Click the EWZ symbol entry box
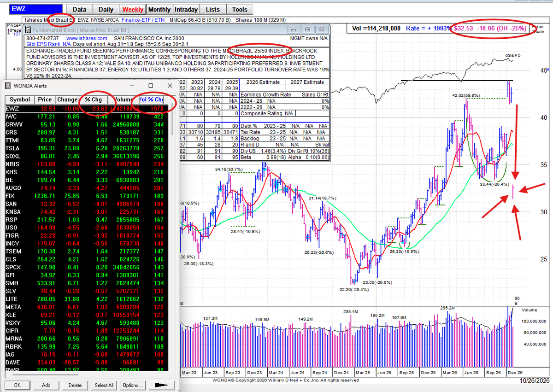Viewport: 553px width, 392px height. click(36, 9)
